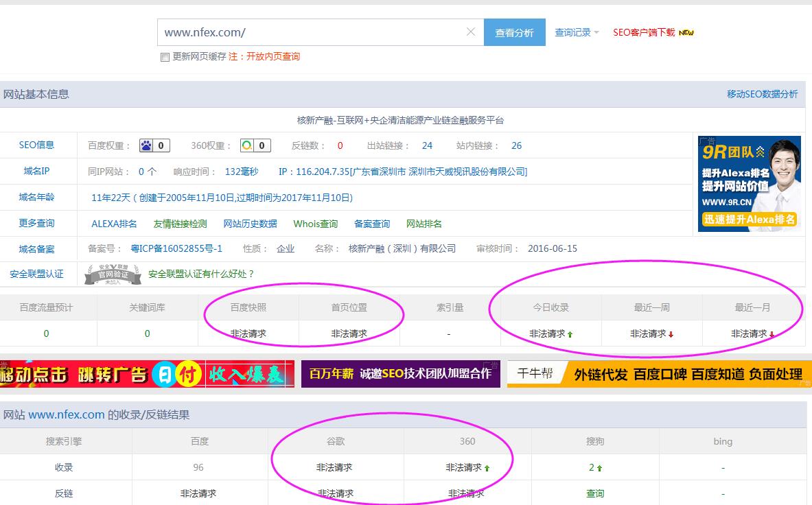Click the backlink count 0 after 反链数
Image resolution: width=812 pixels, height=505 pixels.
pos(340,146)
